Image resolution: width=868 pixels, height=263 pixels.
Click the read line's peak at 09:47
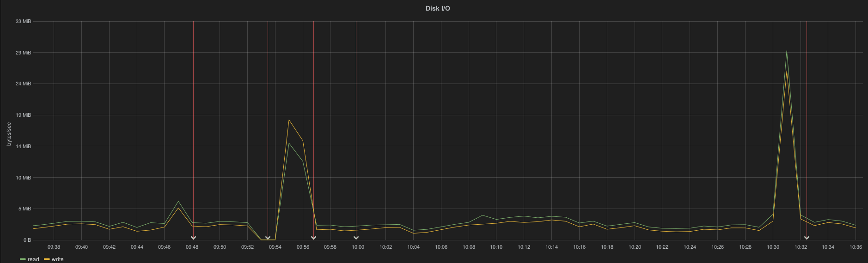click(x=178, y=201)
